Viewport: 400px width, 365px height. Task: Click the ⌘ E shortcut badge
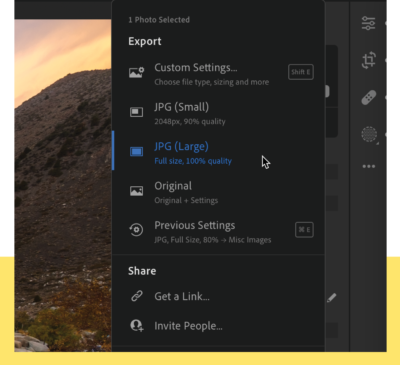[x=304, y=230]
